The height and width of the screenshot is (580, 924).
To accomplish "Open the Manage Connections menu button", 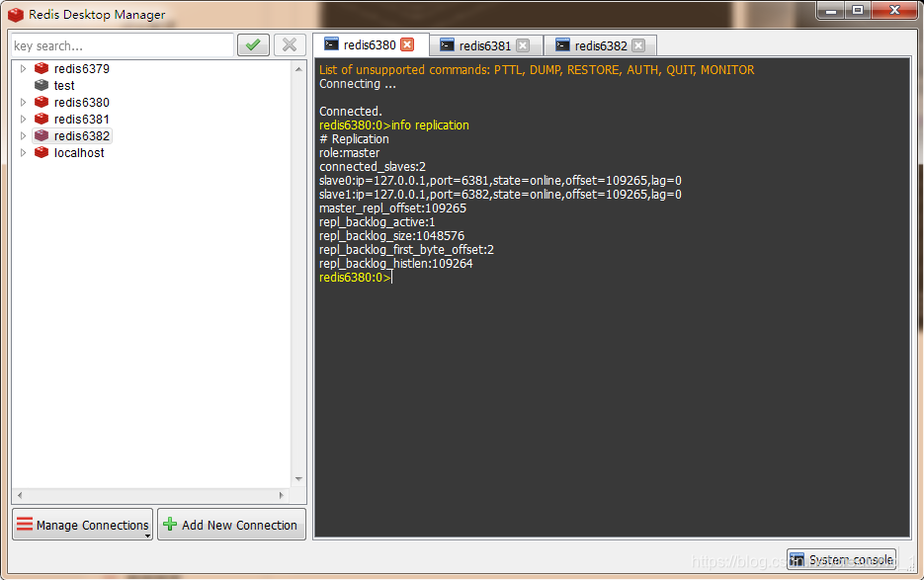I will 82,525.
